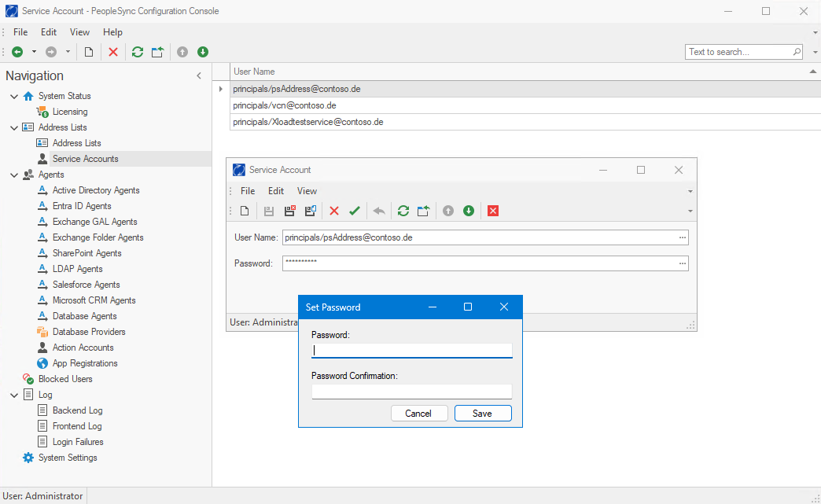Viewport: 821px width, 504px height.
Task: Open Forward button history dropdown arrow
Action: 68,52
